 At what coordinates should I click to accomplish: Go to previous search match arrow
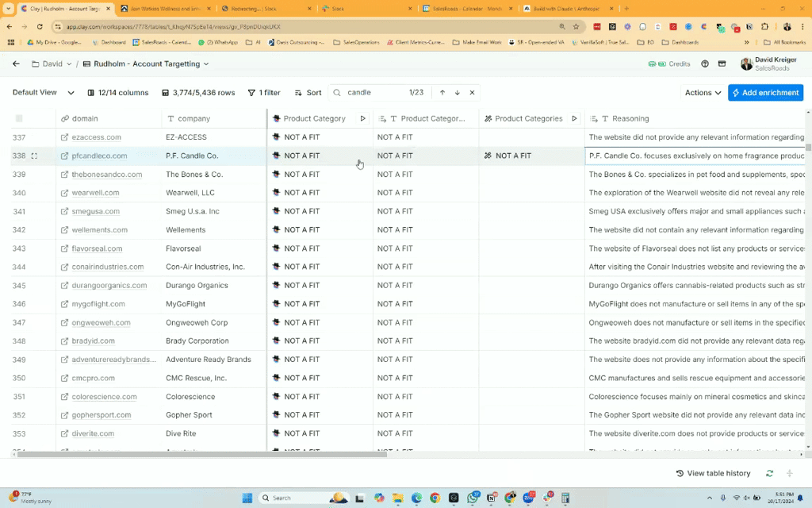tap(442, 93)
